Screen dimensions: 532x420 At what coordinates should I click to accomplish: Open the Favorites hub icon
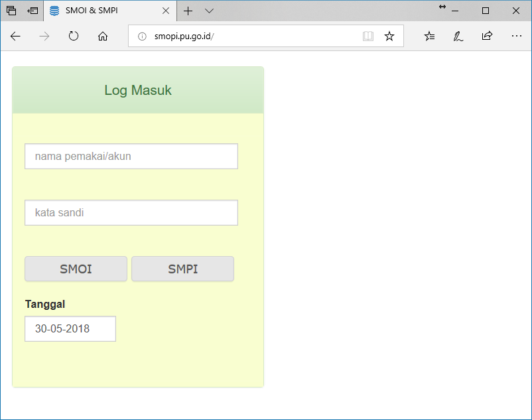(429, 36)
